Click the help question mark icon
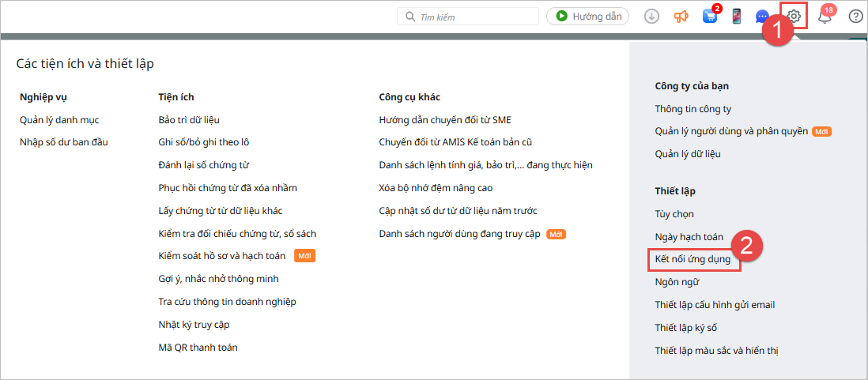The image size is (868, 380). (855, 16)
